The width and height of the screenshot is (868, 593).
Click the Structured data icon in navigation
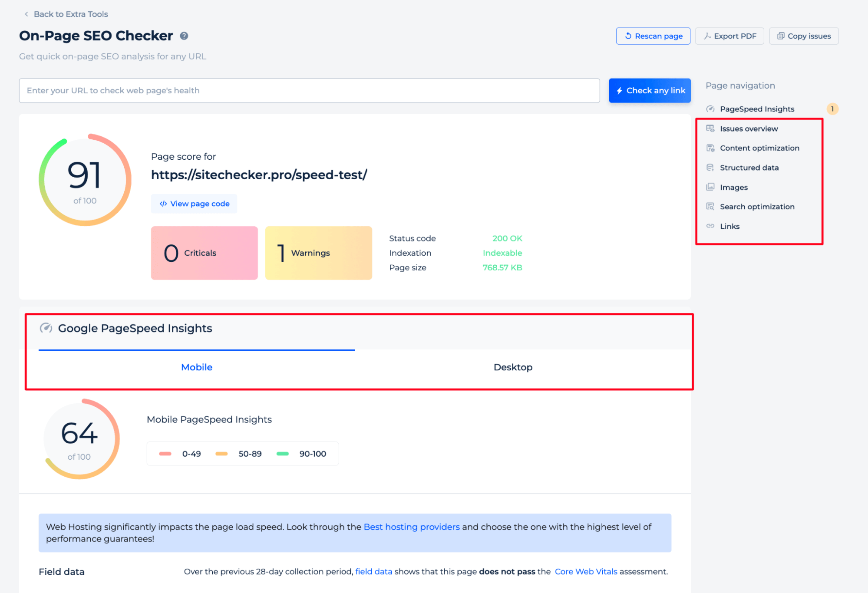click(710, 168)
